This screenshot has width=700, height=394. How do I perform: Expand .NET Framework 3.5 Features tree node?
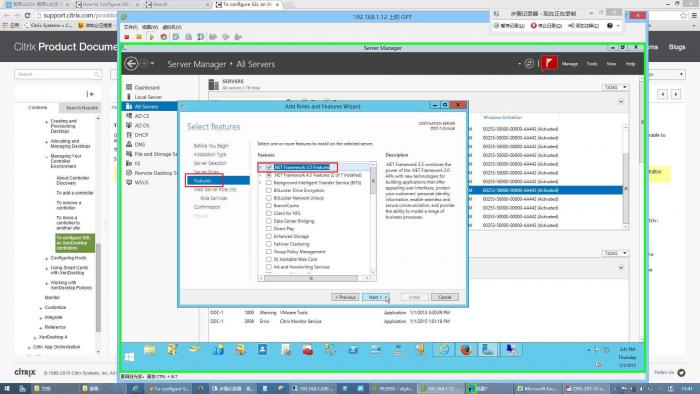tap(261, 167)
